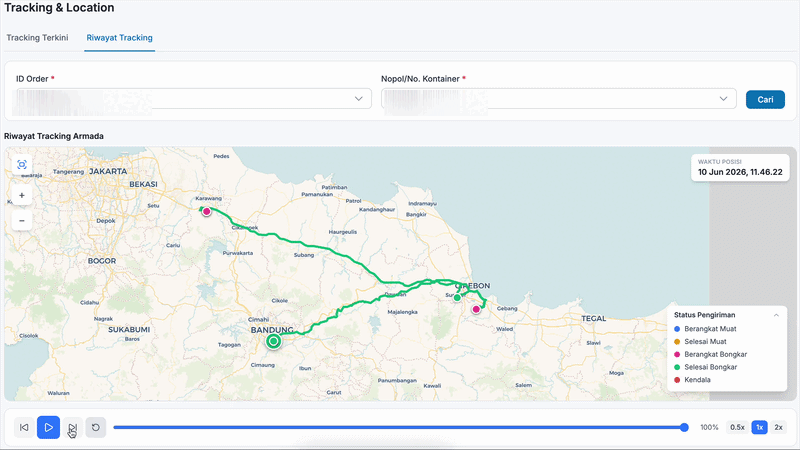Viewport: 800px width, 450px height.
Task: Click the playback progress slider handle
Action: pyautogui.click(x=684, y=428)
